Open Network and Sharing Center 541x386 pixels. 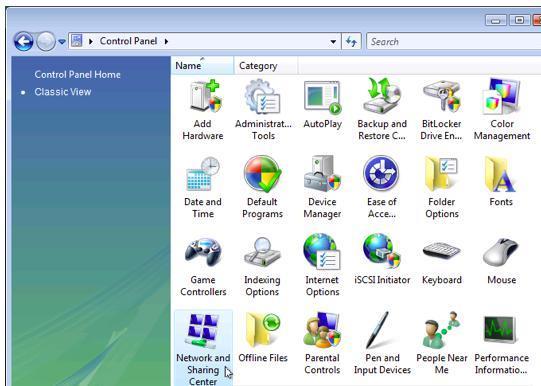[203, 348]
